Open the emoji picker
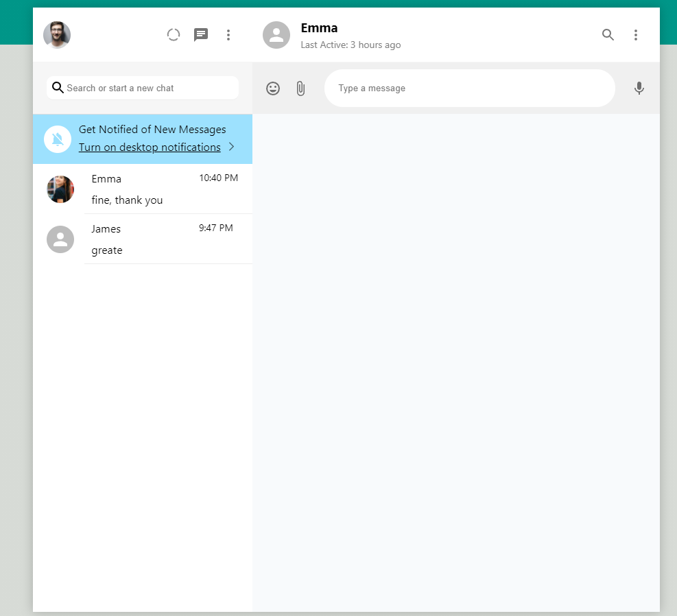The width and height of the screenshot is (677, 616). pos(273,88)
